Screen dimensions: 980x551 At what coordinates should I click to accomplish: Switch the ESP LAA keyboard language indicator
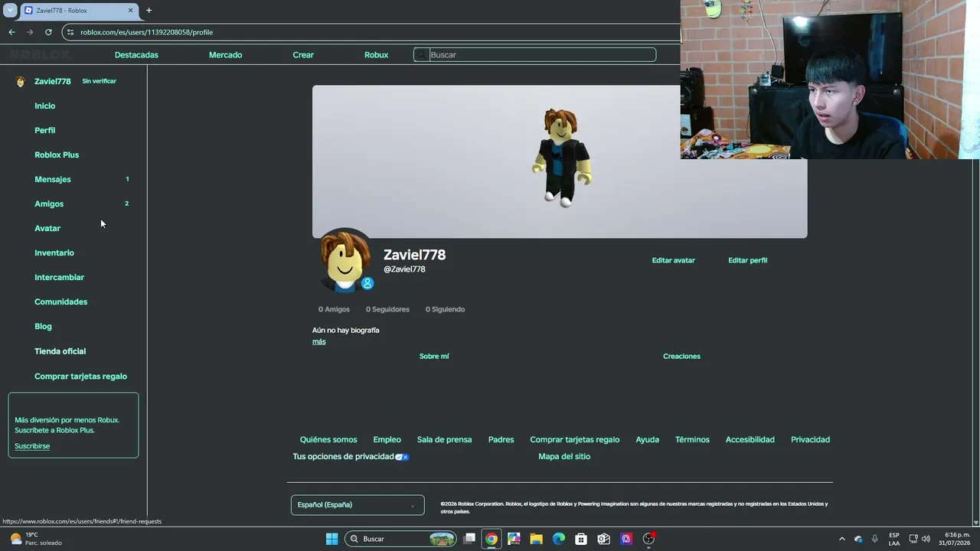pos(894,539)
